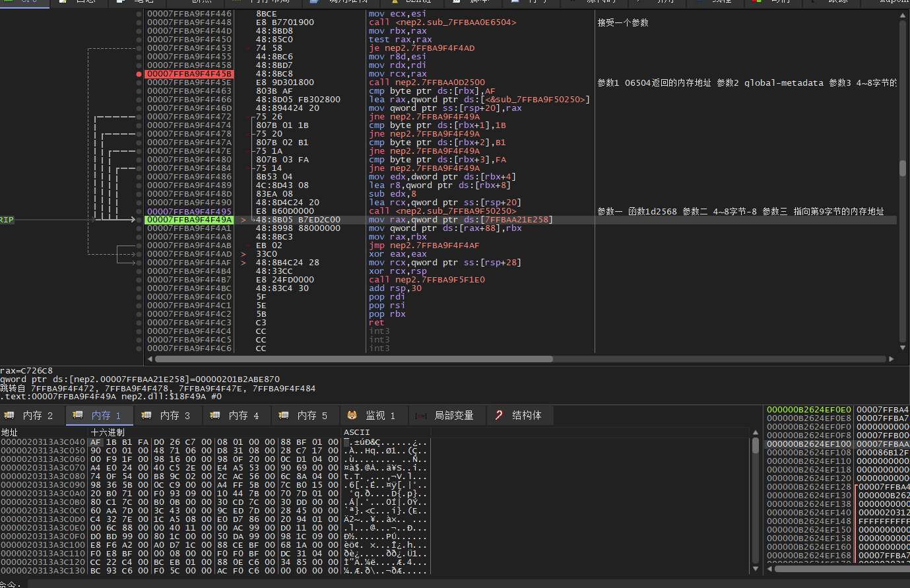Click disassembly horizontal scrollbar right arrow
910x588 pixels.
(x=891, y=359)
